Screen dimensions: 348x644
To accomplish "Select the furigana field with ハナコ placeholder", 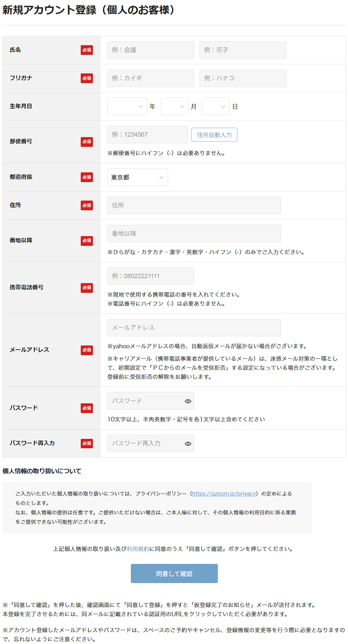I will pos(243,78).
